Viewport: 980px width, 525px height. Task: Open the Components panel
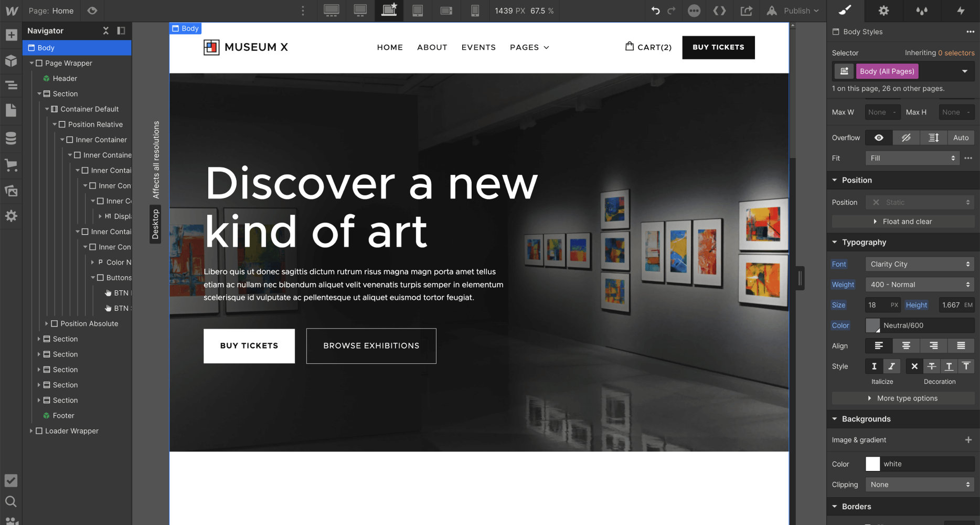pyautogui.click(x=12, y=61)
